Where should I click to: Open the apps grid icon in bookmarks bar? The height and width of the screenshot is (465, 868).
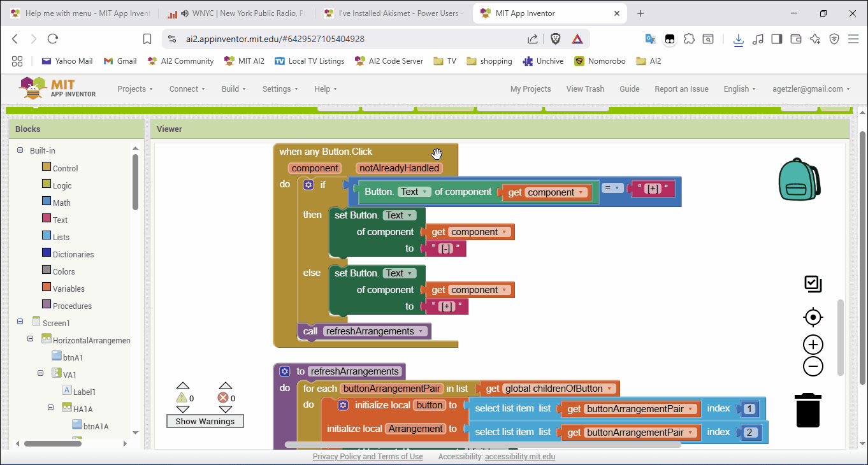coord(17,61)
